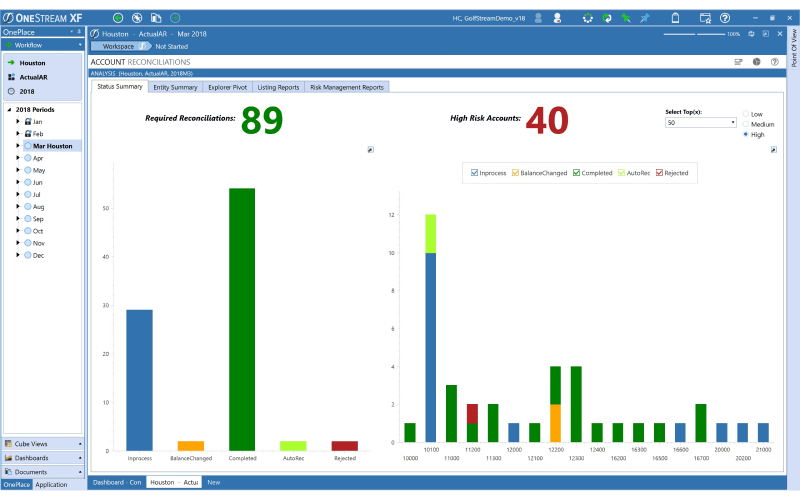This screenshot has width=800, height=500.
Task: Click the Workspace workflow step button
Action: tap(118, 46)
